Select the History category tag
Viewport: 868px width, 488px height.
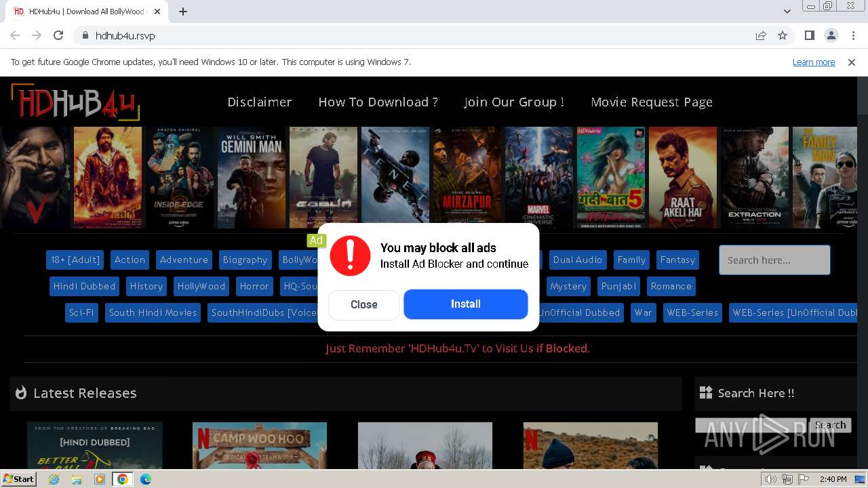point(146,286)
